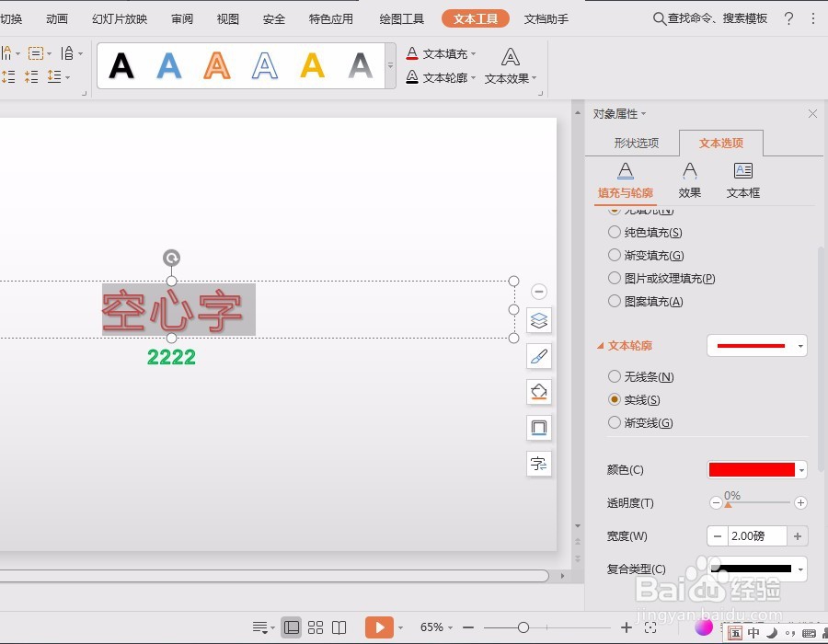Select 无线条(N) no line radio
828x644 pixels.
pos(615,376)
